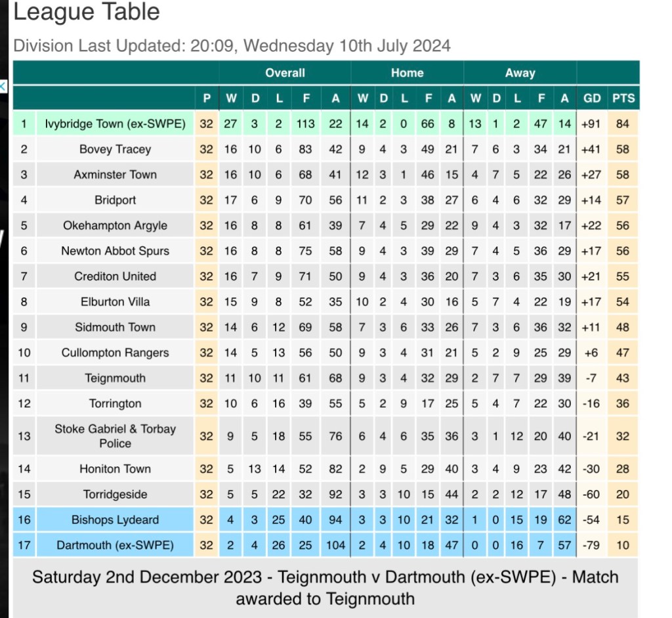Screen dimensions: 672x618
Task: Click the Away column group header
Action: tap(520, 73)
